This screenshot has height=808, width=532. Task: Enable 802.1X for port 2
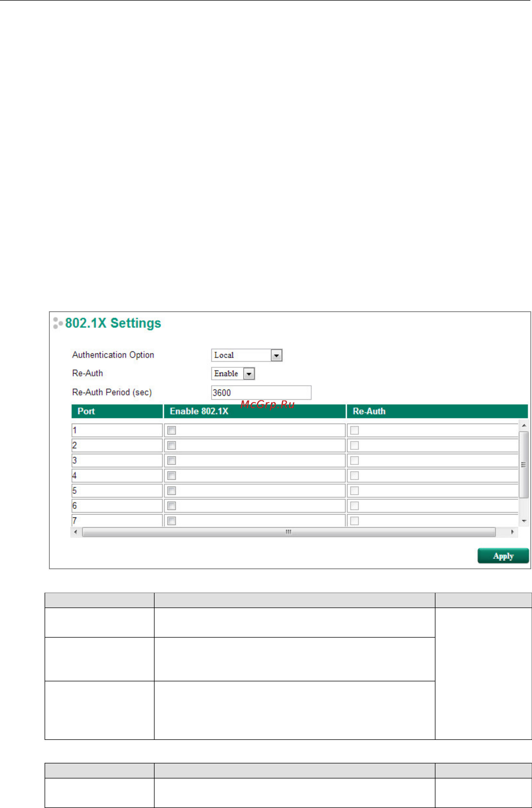(172, 445)
